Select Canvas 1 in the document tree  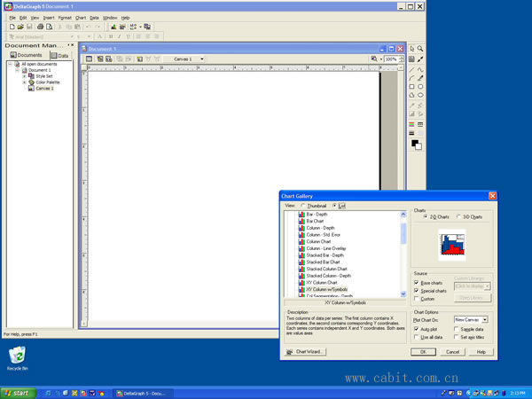[x=44, y=89]
